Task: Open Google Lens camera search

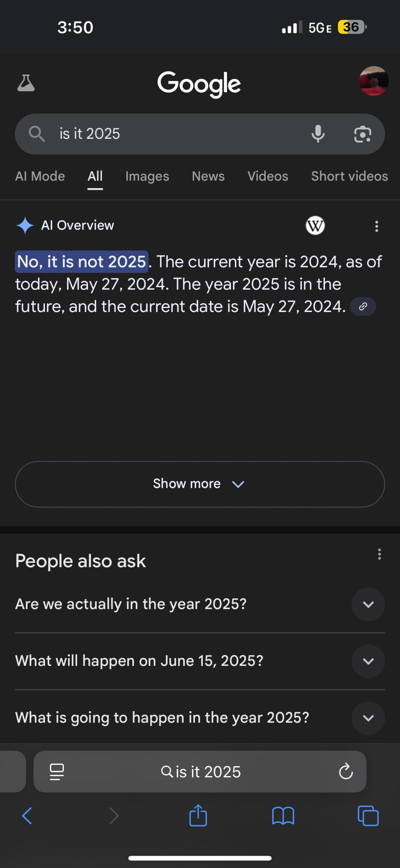Action: 362,134
